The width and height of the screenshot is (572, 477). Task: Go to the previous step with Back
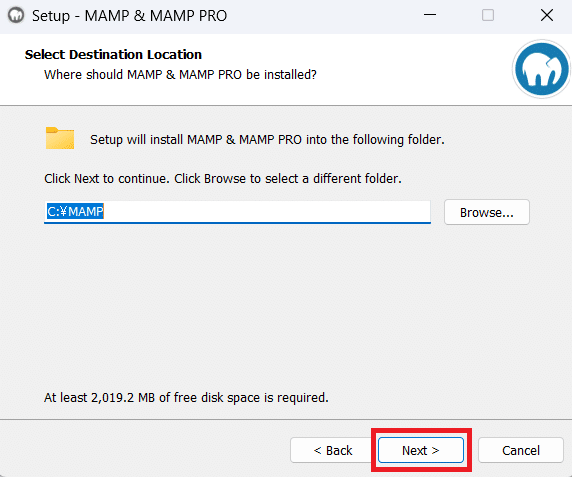[332, 450]
